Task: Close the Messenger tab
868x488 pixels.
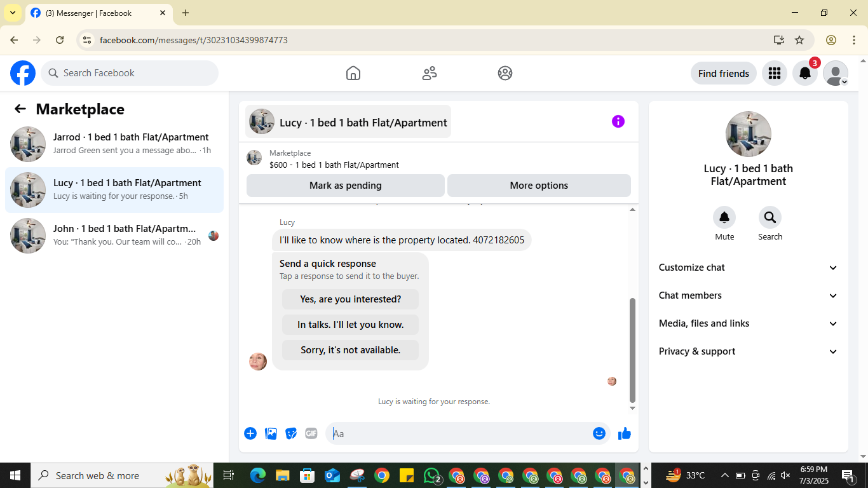Action: point(163,13)
